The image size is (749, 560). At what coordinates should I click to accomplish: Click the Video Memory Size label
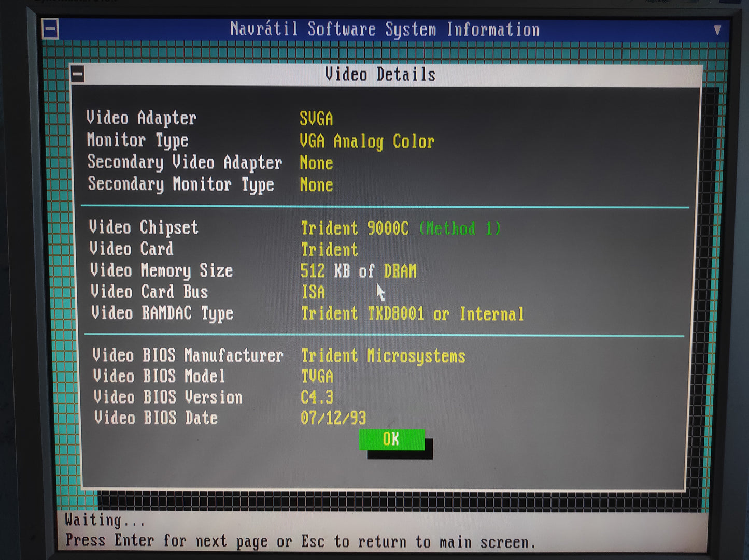click(x=161, y=270)
